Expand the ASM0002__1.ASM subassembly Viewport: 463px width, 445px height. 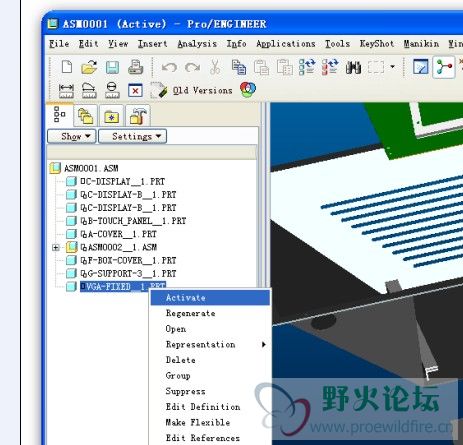(x=56, y=247)
